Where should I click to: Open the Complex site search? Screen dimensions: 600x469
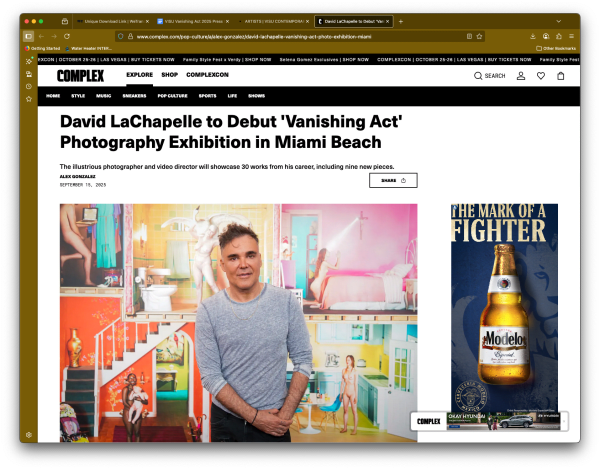point(489,76)
